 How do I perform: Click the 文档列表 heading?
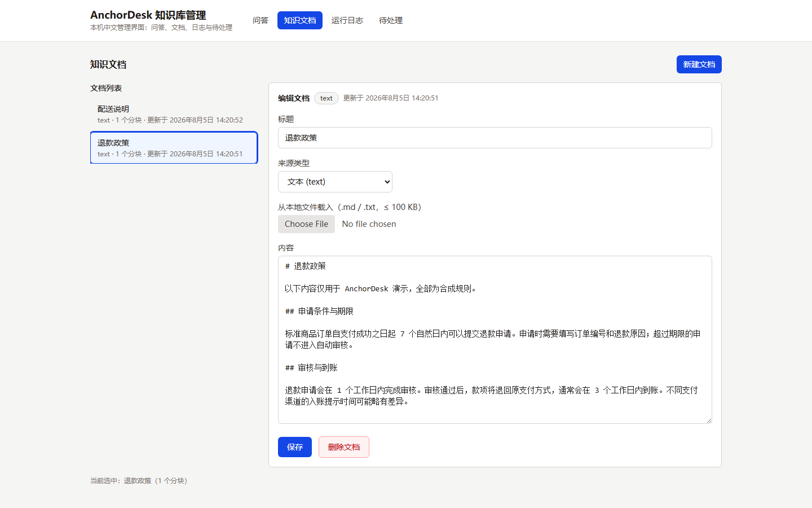tap(106, 88)
